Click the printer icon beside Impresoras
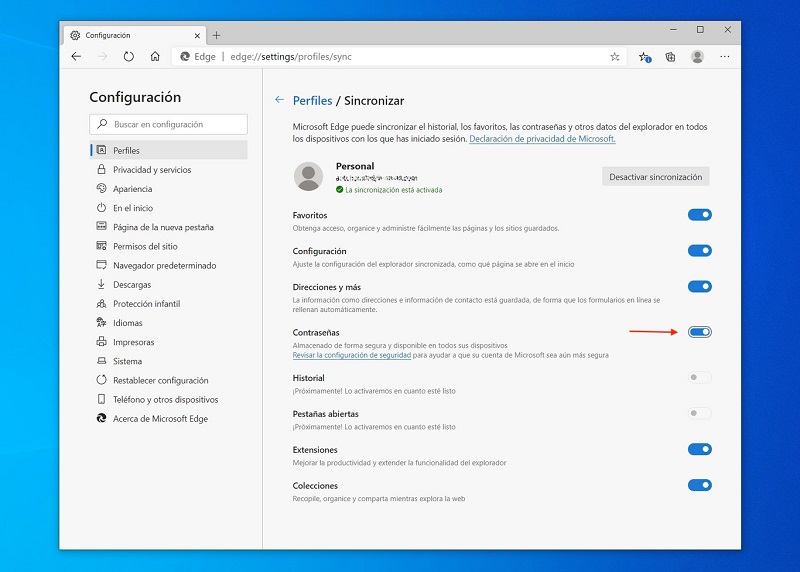 pyautogui.click(x=102, y=341)
